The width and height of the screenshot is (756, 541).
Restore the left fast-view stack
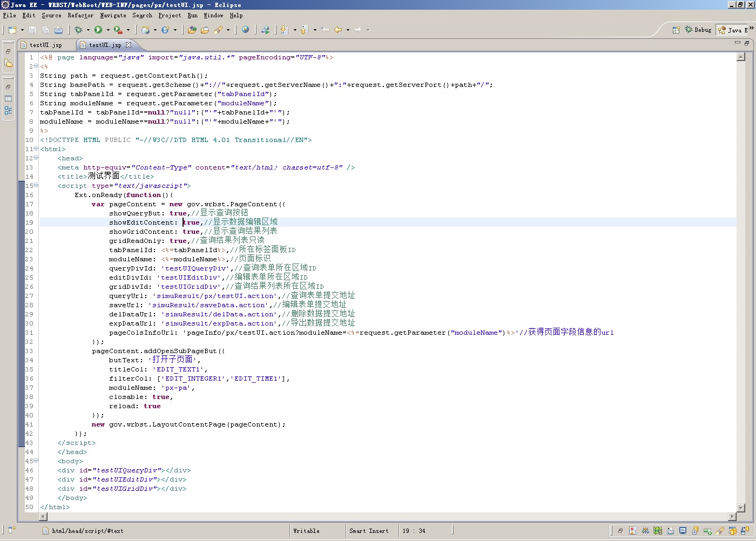pyautogui.click(x=8, y=51)
